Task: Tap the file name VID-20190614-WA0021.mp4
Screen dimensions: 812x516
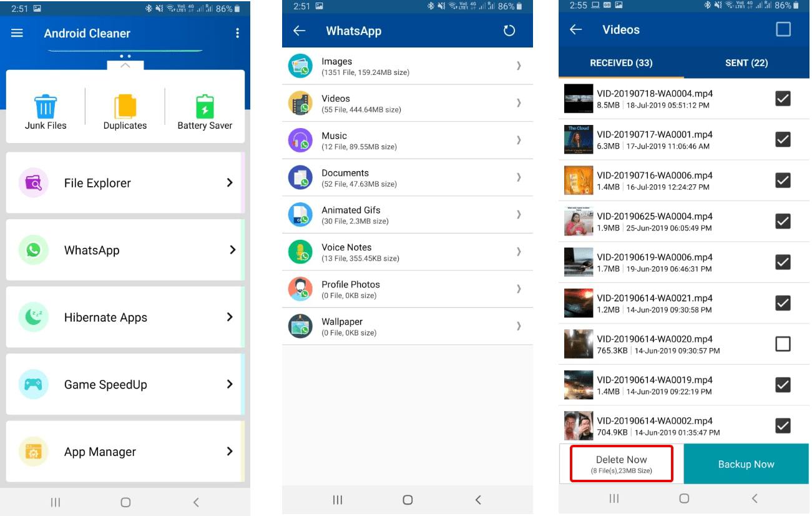Action: pyautogui.click(x=655, y=298)
